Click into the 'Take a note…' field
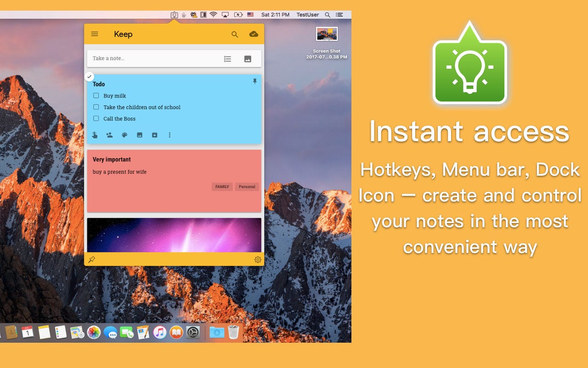 coord(174,58)
